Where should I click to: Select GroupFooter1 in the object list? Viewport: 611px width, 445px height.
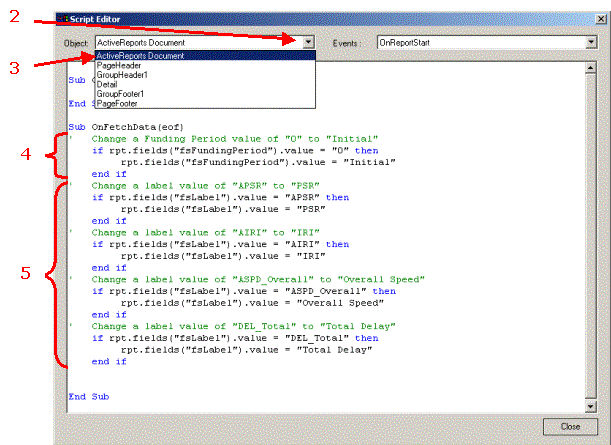coord(205,94)
